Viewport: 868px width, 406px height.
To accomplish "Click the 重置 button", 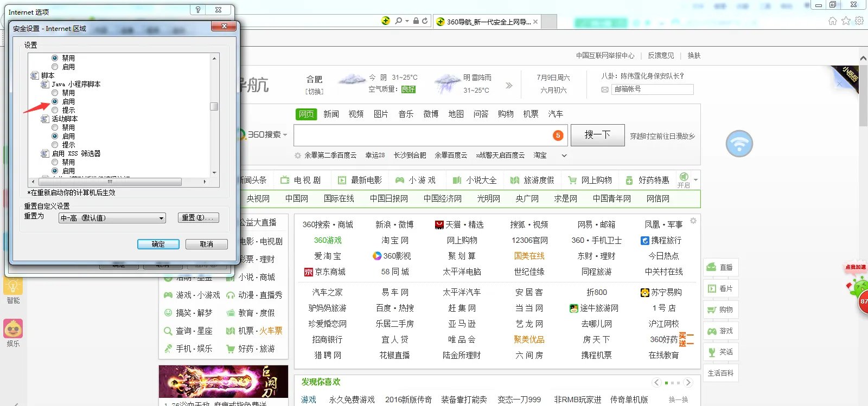I will coord(199,217).
